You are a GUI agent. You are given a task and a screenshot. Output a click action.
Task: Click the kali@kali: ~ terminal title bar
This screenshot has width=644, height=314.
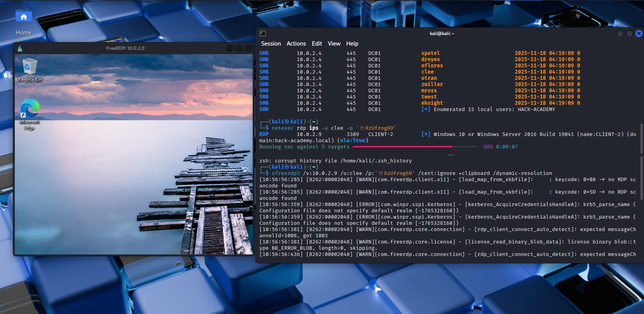(x=442, y=34)
